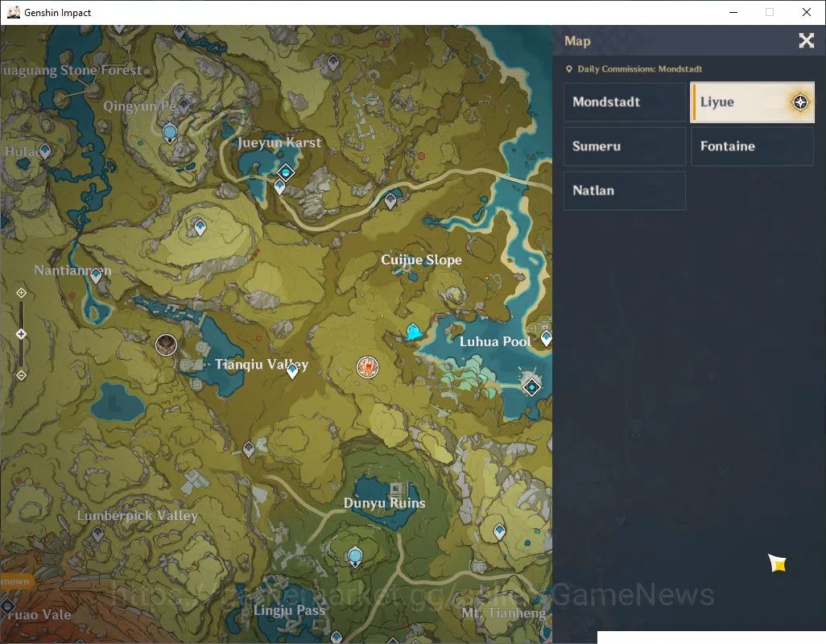The width and height of the screenshot is (826, 644).
Task: Click the cyan bell-shaped marker near Luhua Pool
Action: point(413,332)
